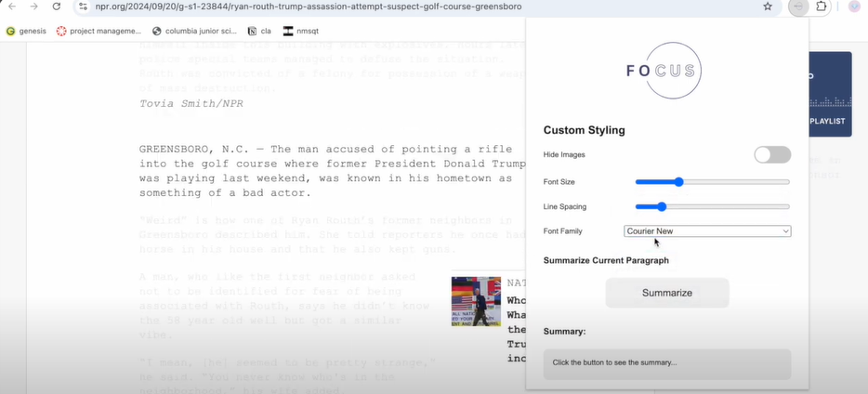The width and height of the screenshot is (868, 394).
Task: Go forward with the browser forward arrow
Action: (33, 7)
